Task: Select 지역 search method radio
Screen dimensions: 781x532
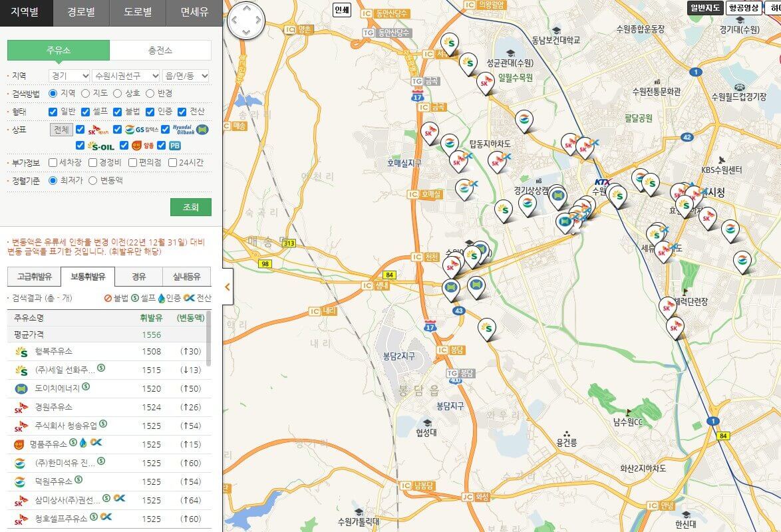Action: coord(53,93)
